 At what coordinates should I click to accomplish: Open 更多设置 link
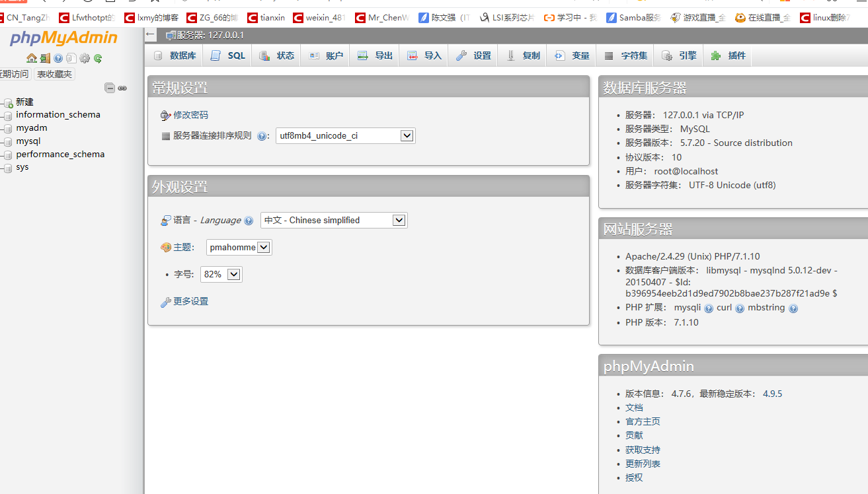[x=190, y=301]
